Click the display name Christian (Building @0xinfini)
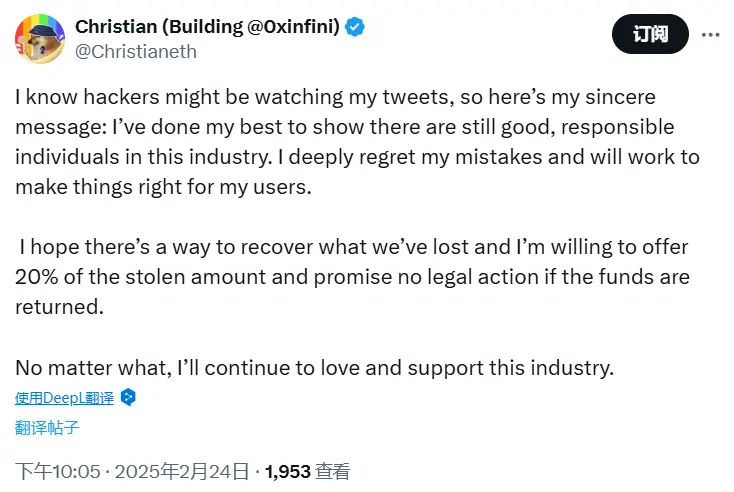 coord(207,27)
